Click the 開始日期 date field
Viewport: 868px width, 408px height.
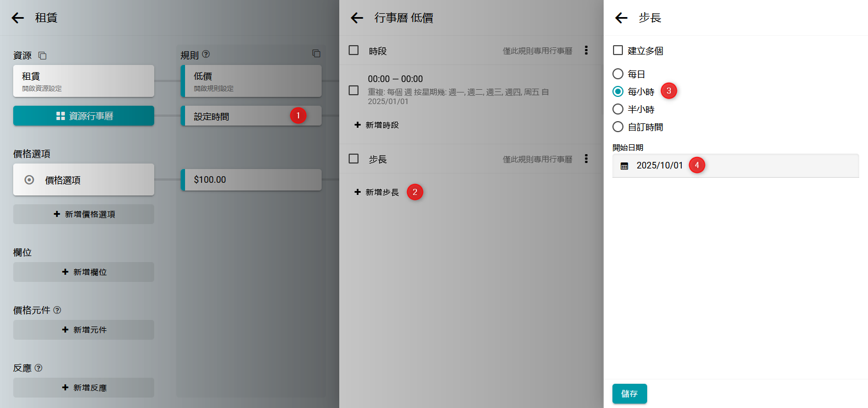pyautogui.click(x=738, y=166)
